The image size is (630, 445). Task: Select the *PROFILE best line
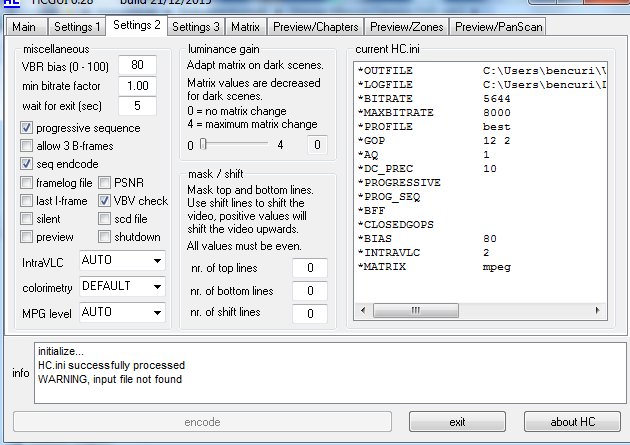tap(434, 127)
